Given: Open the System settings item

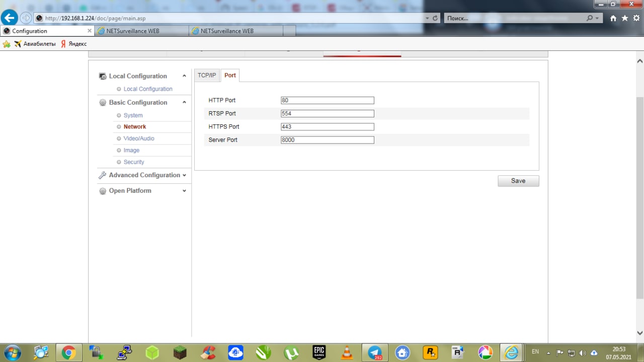Looking at the screenshot, I should 133,115.
